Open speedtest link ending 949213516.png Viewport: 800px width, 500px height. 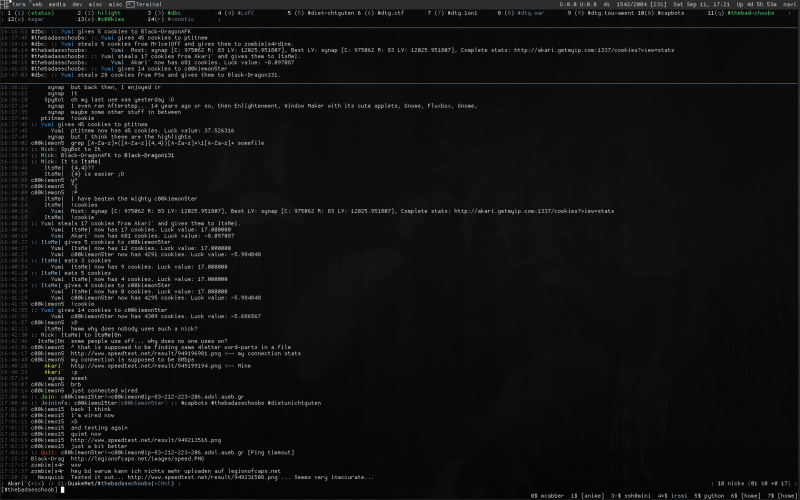click(146, 440)
